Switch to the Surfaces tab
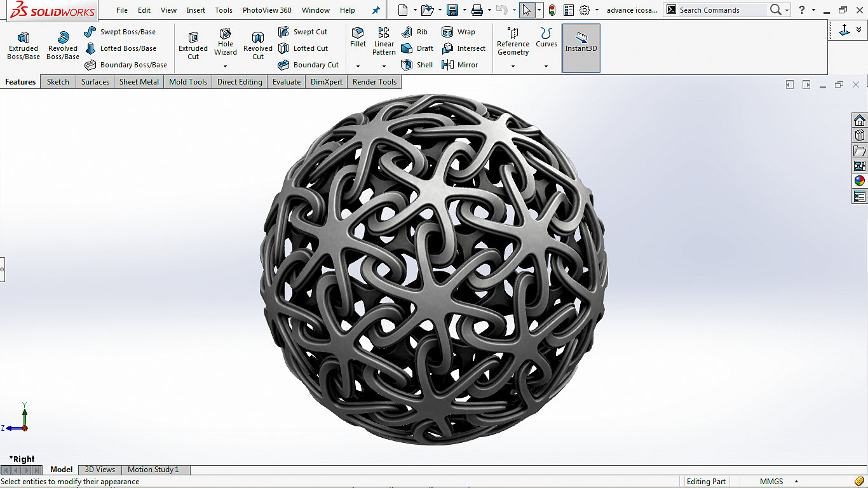This screenshot has height=488, width=868. tap(95, 81)
